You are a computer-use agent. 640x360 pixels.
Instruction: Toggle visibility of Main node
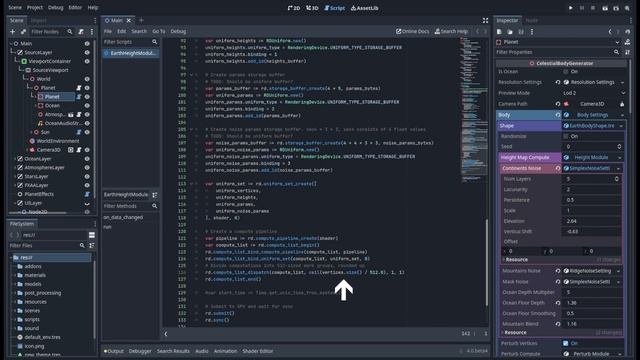87,44
